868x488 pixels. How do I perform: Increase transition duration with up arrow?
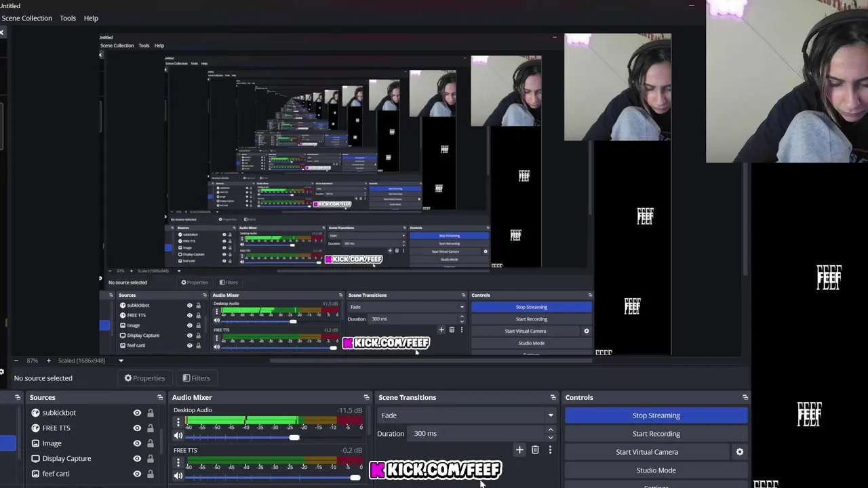[551, 430]
